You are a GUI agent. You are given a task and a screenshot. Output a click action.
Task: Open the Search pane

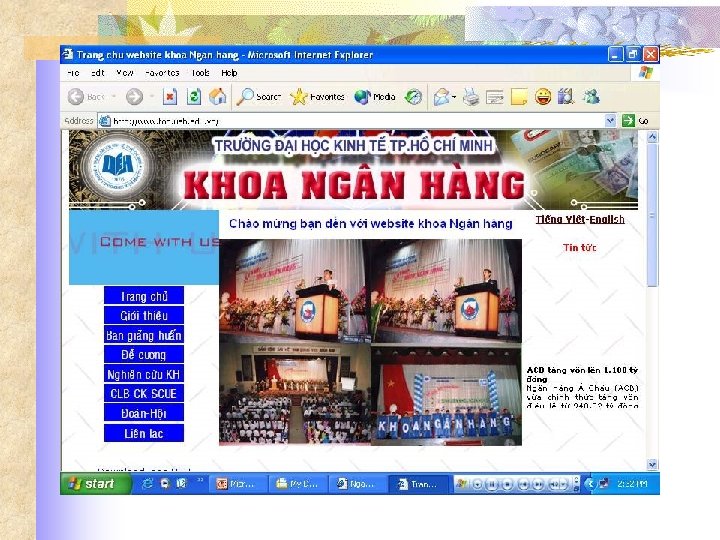tap(259, 97)
